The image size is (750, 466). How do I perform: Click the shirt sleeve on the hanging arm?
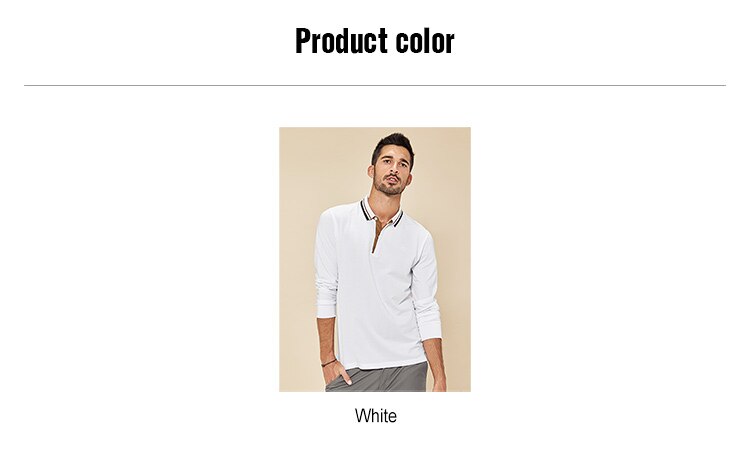pos(427,287)
